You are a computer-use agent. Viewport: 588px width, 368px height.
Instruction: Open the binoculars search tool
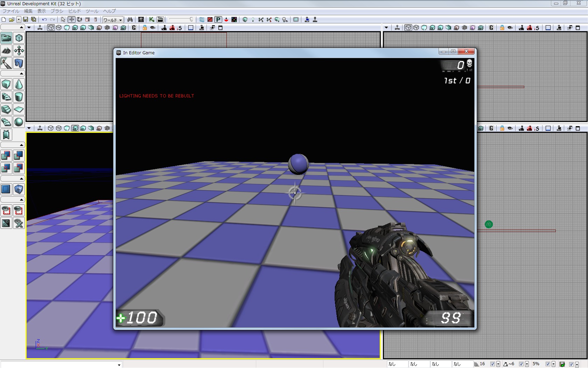130,20
